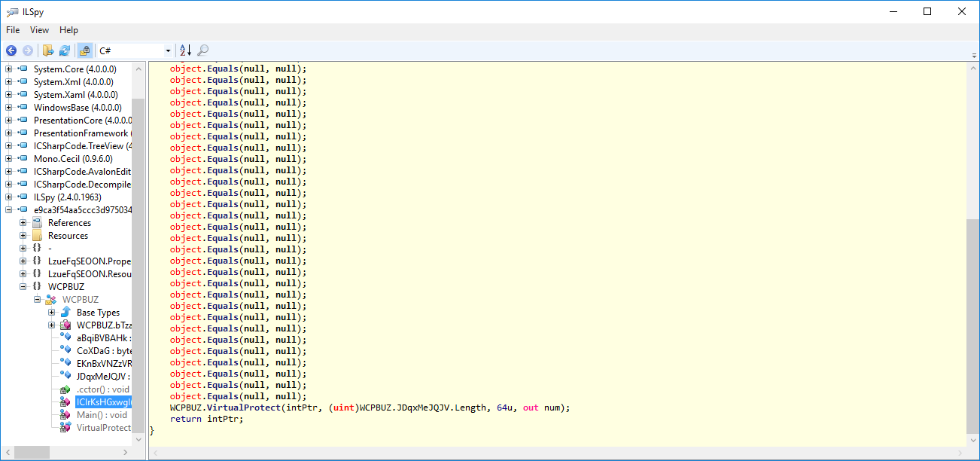The height and width of the screenshot is (461, 980).
Task: Click the Back navigation arrow
Action: pos(11,50)
